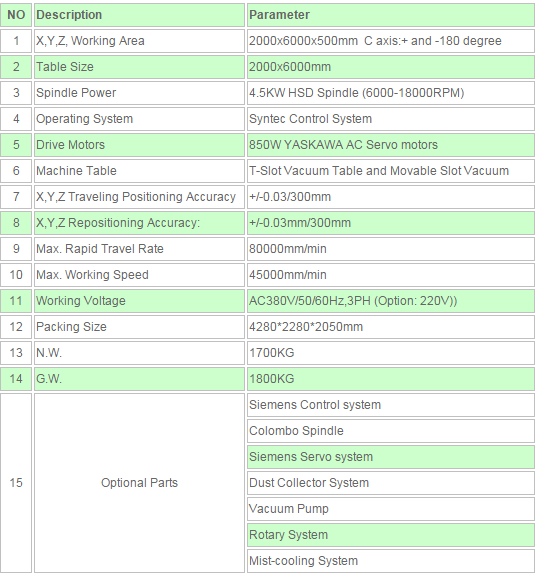
Task: Click row number '10' cell
Action: click(x=16, y=275)
